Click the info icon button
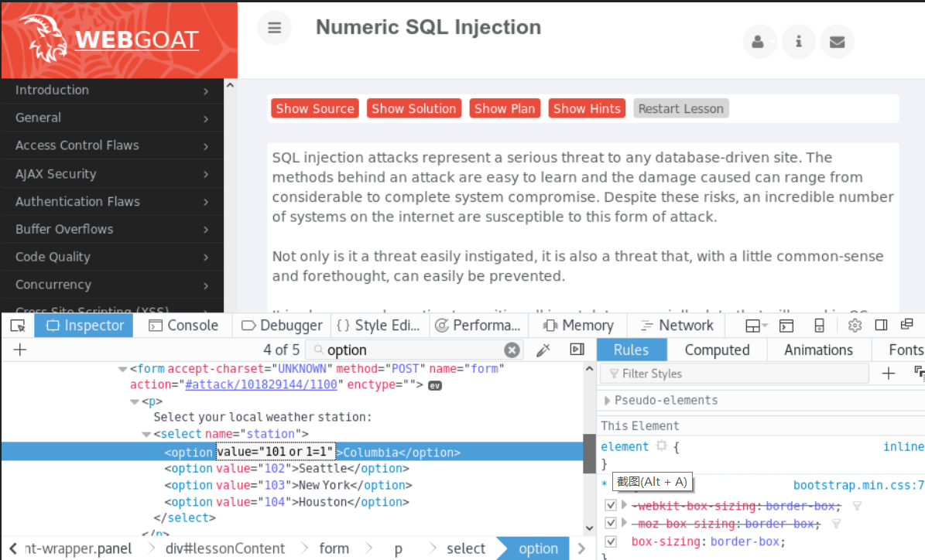This screenshot has width=925, height=560. tap(798, 42)
